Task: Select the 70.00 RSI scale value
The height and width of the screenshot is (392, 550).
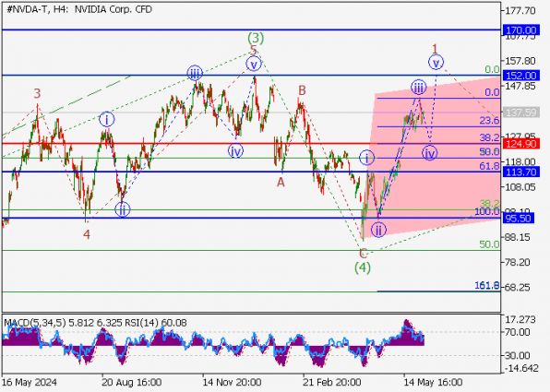Action: 518,332
